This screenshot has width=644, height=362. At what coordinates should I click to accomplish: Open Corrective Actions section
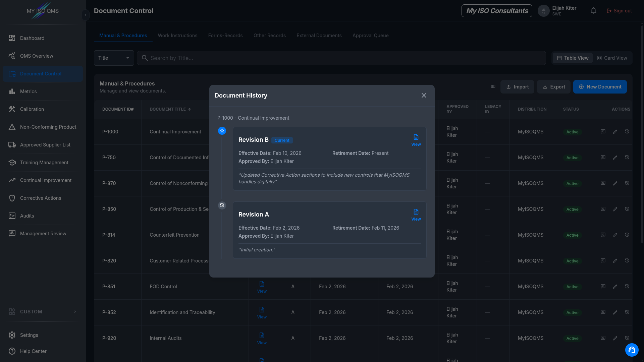43,198
